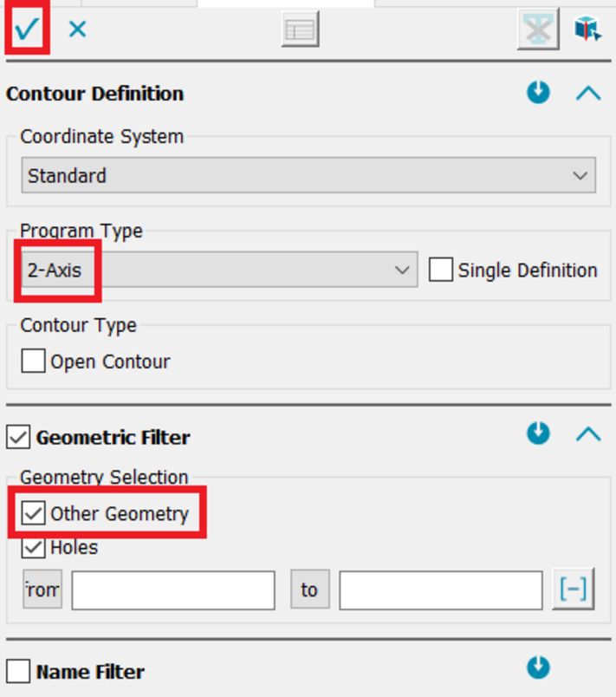
Task: Click the grayed-out crossed filter icon
Action: 537,29
